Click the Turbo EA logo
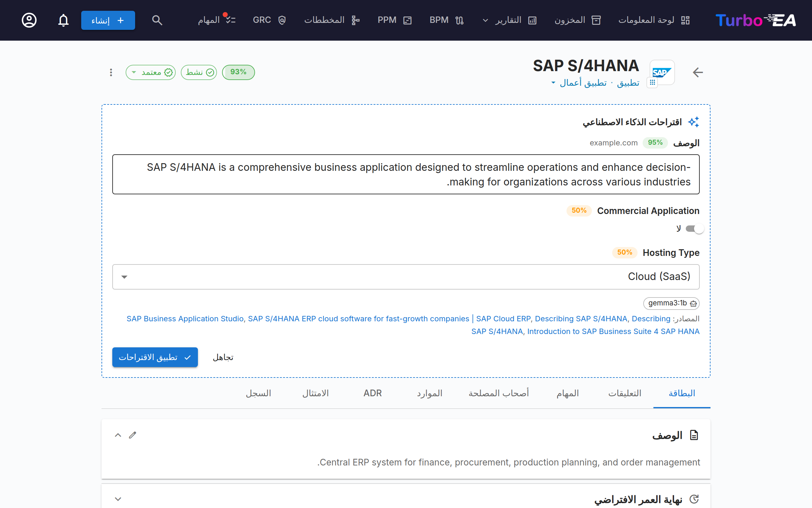The height and width of the screenshot is (508, 812). coord(755,20)
